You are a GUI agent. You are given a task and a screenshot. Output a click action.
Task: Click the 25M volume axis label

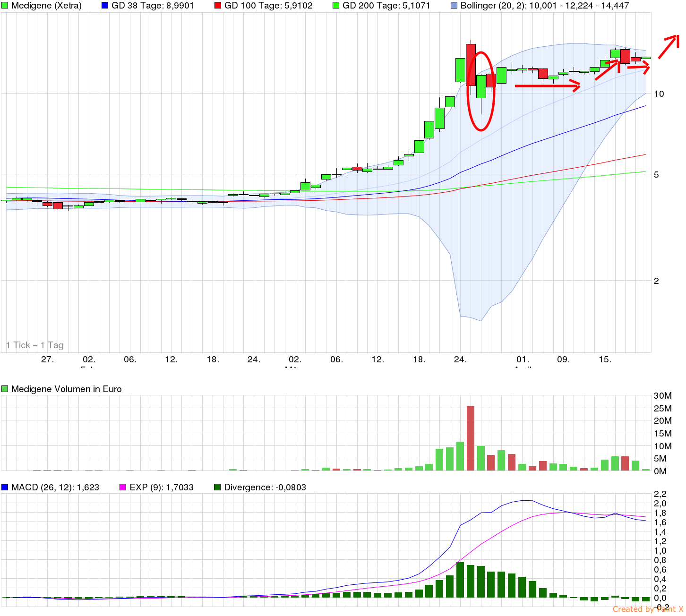(662, 408)
